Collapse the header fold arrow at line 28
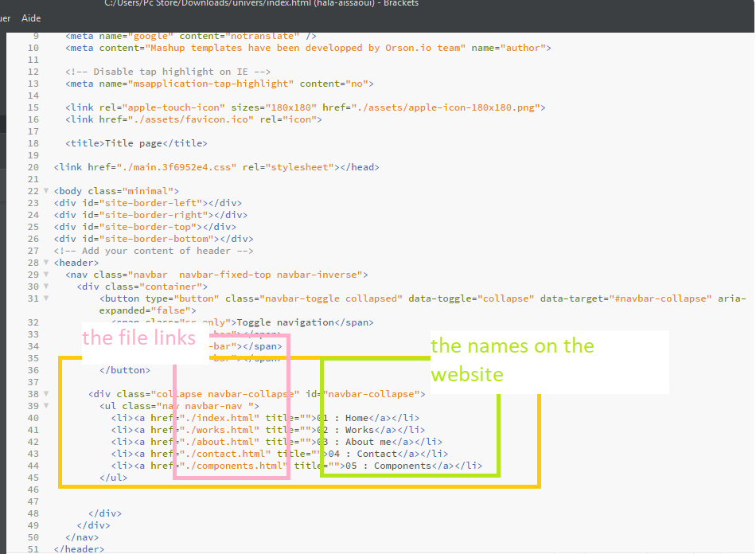The image size is (756, 554). click(x=46, y=263)
